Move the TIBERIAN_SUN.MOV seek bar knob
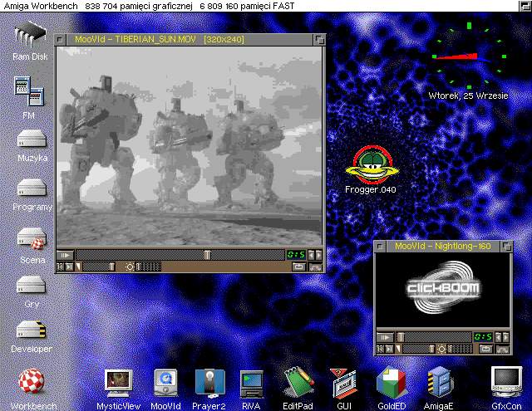 tap(207, 255)
